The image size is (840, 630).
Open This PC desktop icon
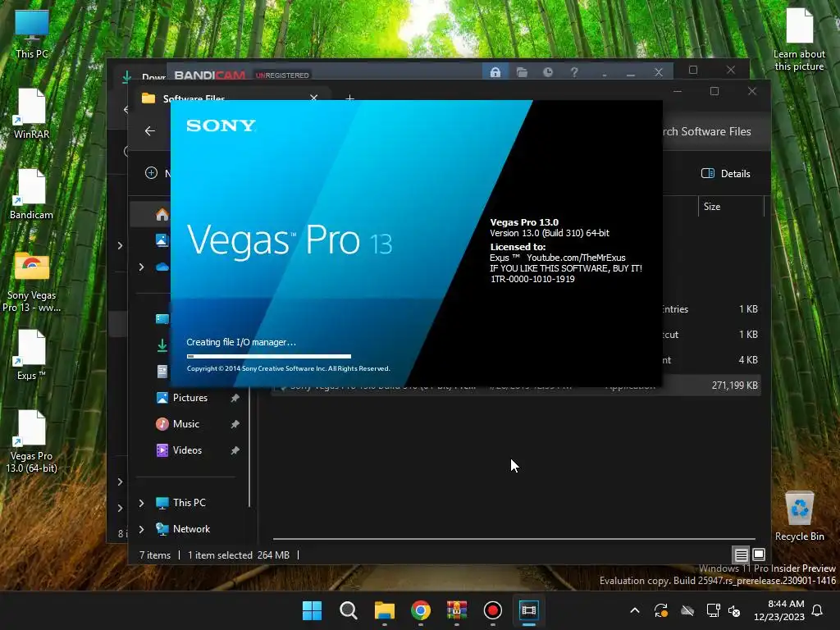coord(32,33)
